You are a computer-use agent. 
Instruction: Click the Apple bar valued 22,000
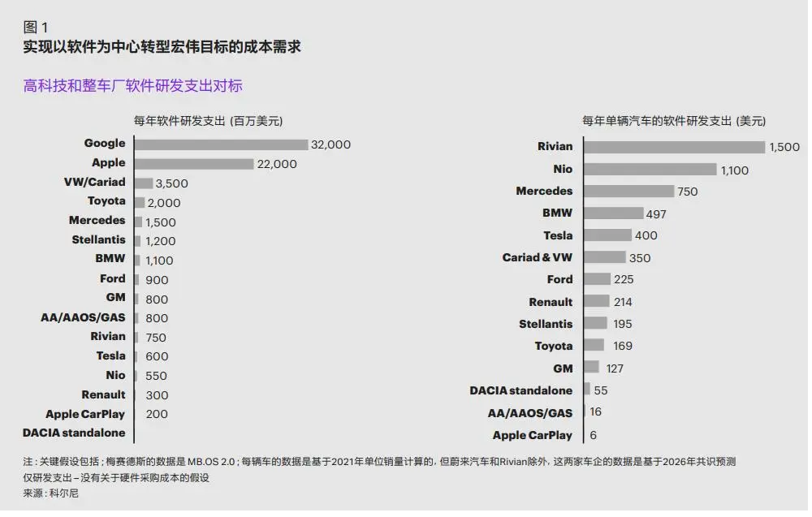tap(194, 164)
